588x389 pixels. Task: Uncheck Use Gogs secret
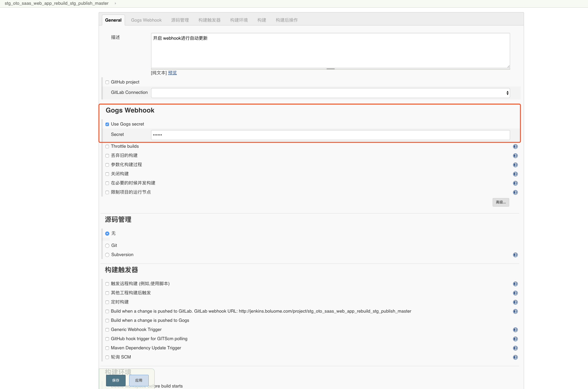[107, 124]
